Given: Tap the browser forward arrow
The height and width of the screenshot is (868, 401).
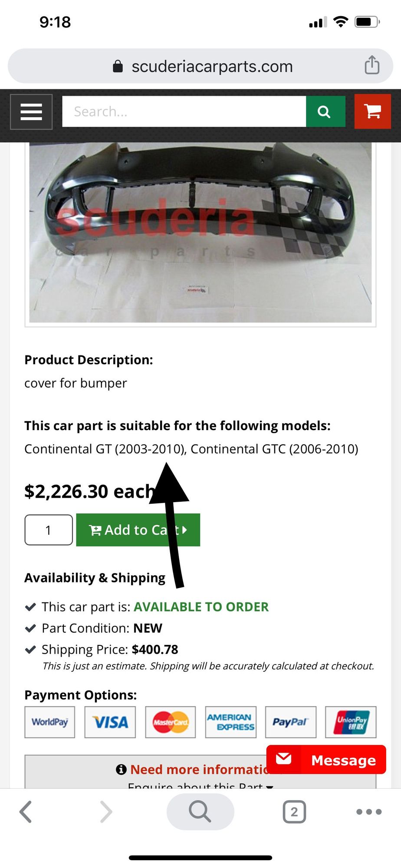Looking at the screenshot, I should pyautogui.click(x=106, y=812).
